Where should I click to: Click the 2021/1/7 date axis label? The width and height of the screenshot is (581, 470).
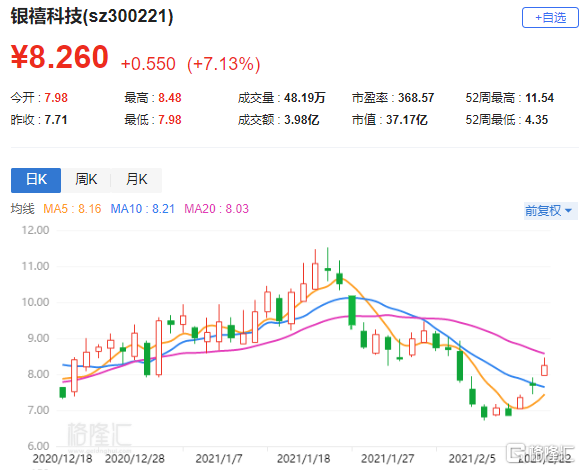coord(219,459)
